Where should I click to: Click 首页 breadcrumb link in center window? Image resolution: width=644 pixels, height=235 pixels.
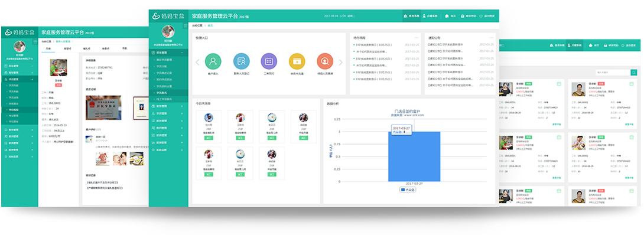[x=210, y=25]
